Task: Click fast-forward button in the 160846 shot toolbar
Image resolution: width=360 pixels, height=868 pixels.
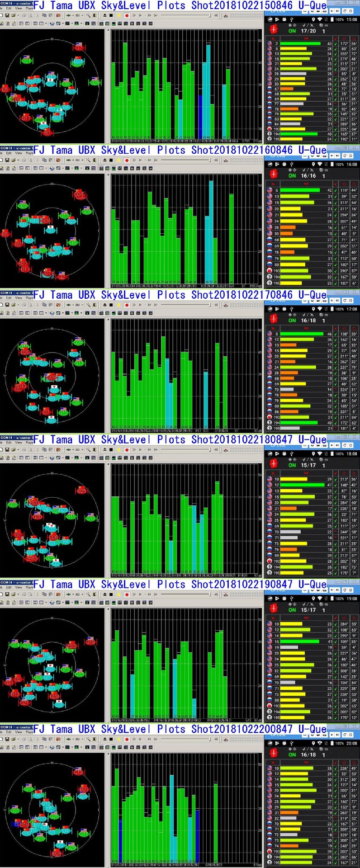Action: point(148,160)
